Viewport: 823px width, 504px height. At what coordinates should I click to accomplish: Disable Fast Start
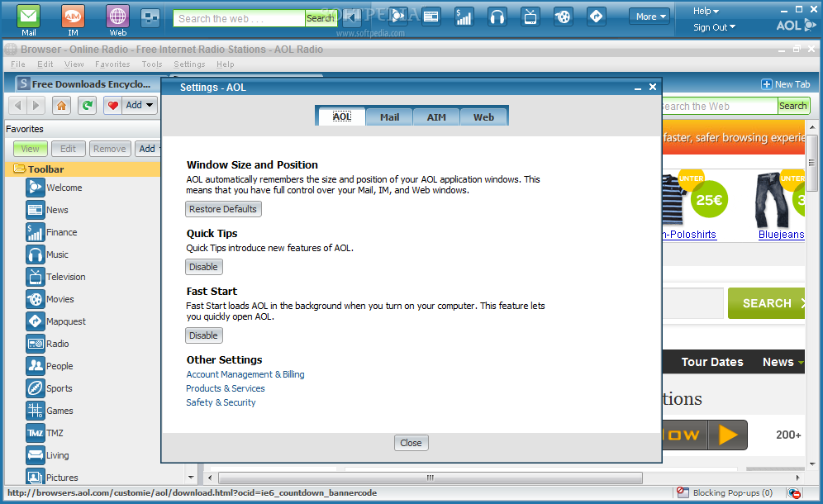coord(203,335)
